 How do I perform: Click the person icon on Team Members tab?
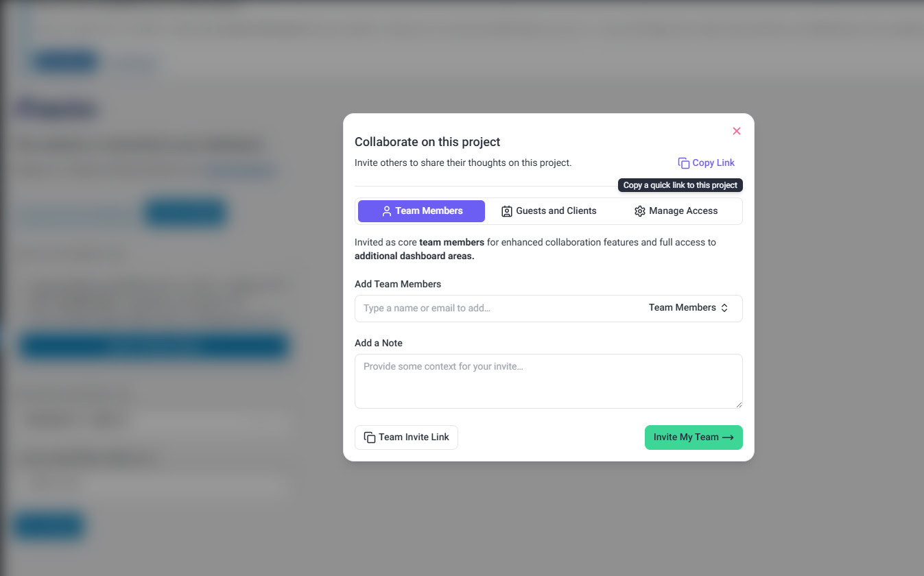387,211
